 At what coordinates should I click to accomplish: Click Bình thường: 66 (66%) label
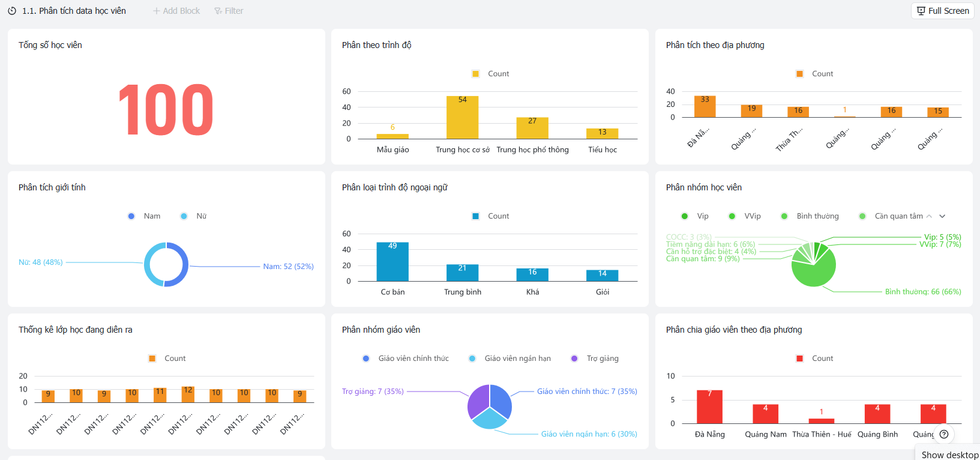[x=923, y=292]
